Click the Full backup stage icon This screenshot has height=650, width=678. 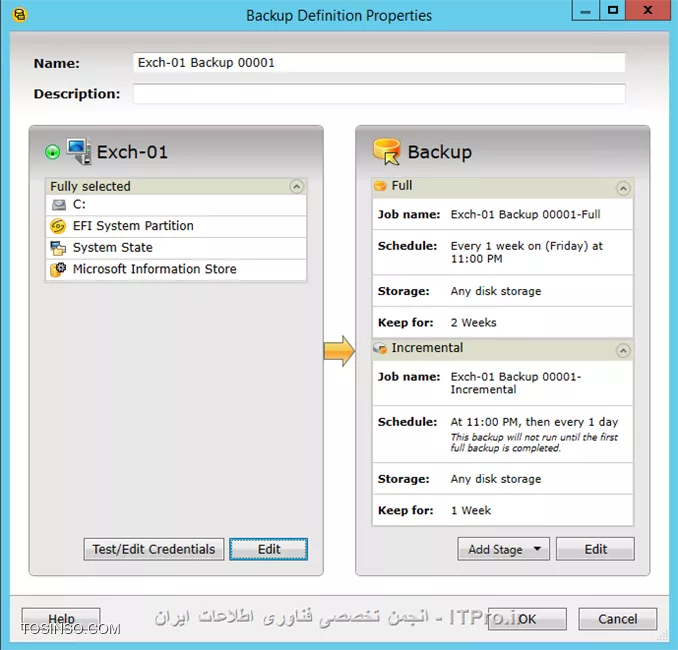pos(380,186)
